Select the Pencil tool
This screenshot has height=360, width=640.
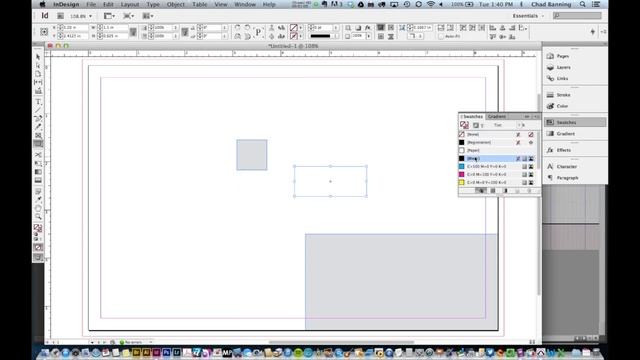tap(38, 127)
